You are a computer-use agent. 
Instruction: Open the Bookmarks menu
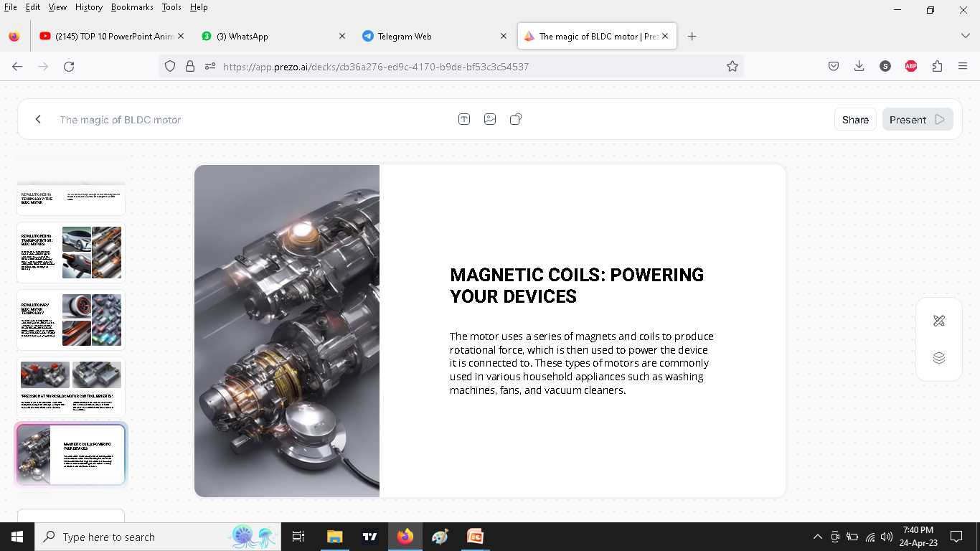(132, 7)
